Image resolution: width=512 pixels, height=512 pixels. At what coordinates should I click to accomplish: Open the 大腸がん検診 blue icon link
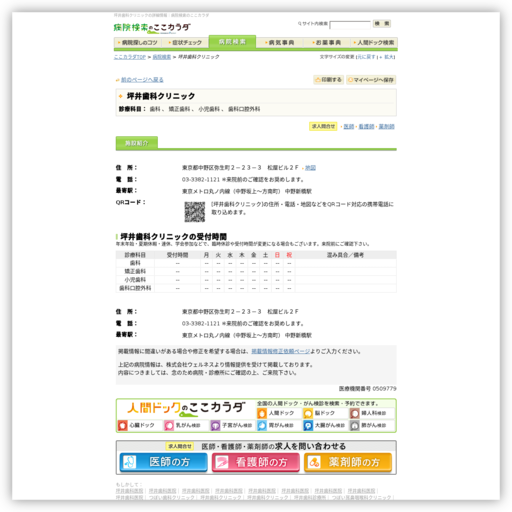coord(324,425)
